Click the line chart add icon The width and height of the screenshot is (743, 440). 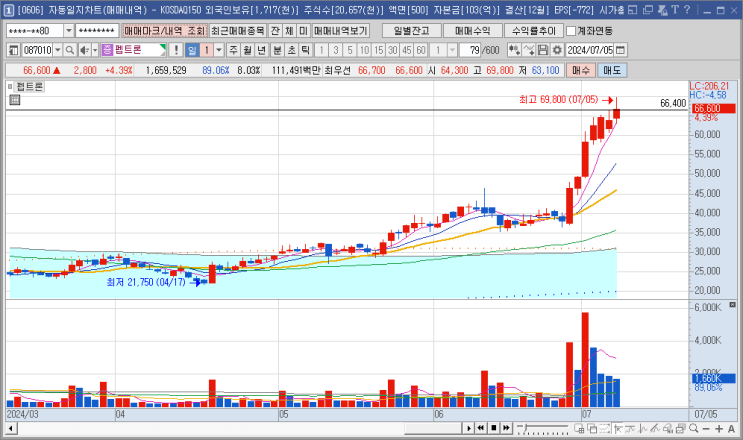pyautogui.click(x=529, y=50)
